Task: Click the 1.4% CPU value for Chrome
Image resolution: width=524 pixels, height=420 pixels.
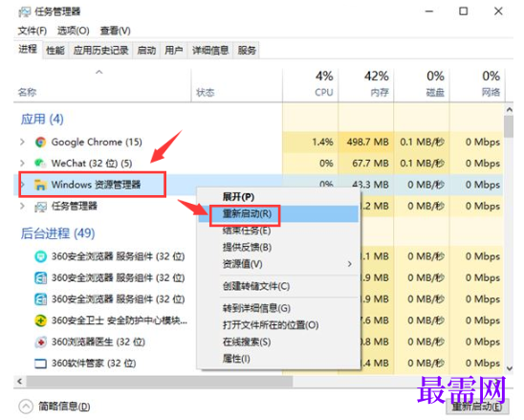Action: [x=322, y=143]
